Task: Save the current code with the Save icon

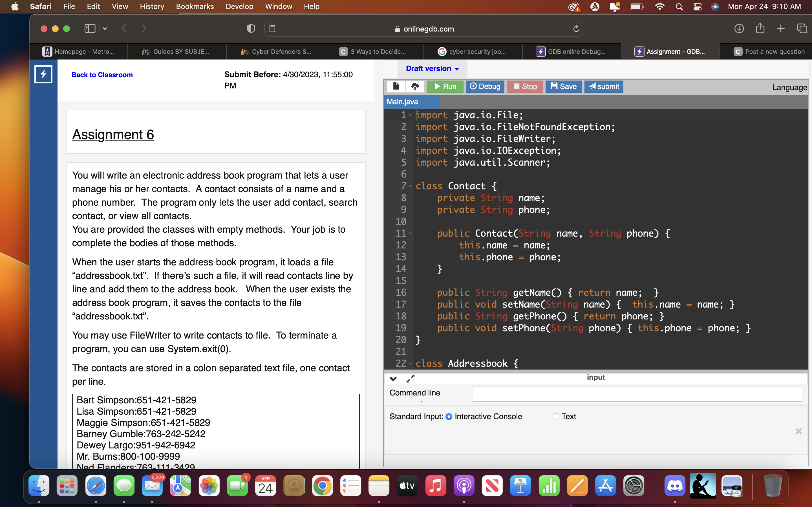Action: [564, 86]
